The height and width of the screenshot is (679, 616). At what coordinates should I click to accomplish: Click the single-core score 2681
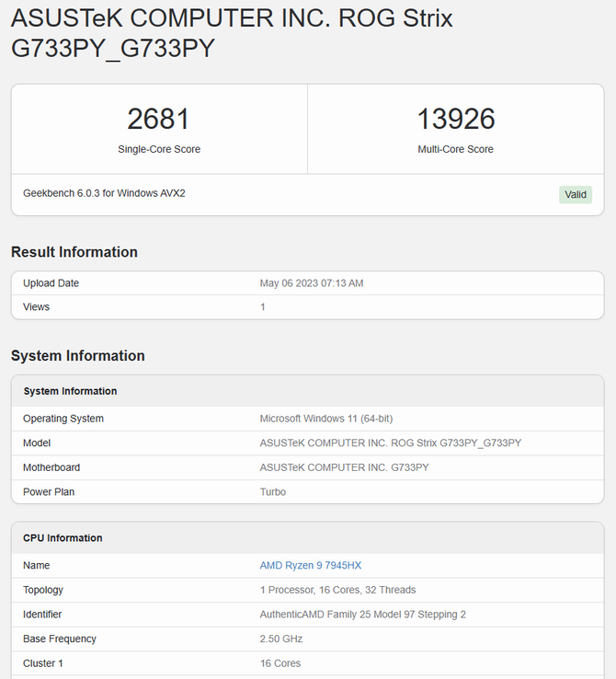159,119
